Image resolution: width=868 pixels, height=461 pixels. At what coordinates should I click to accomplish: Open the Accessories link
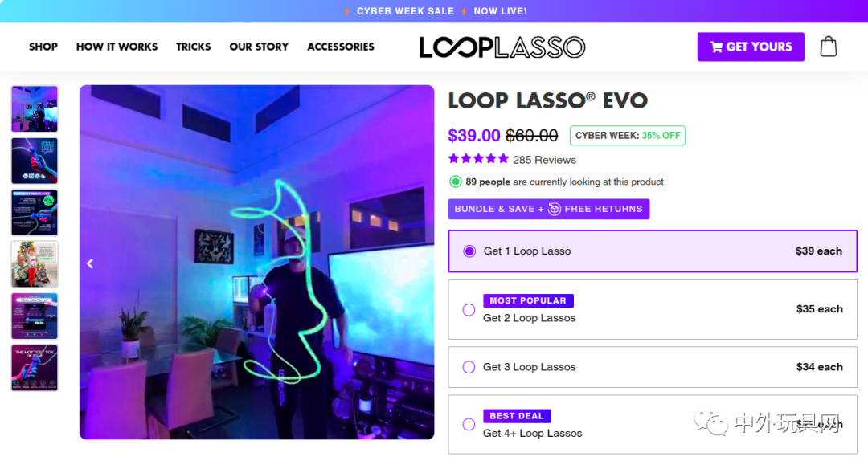[341, 47]
